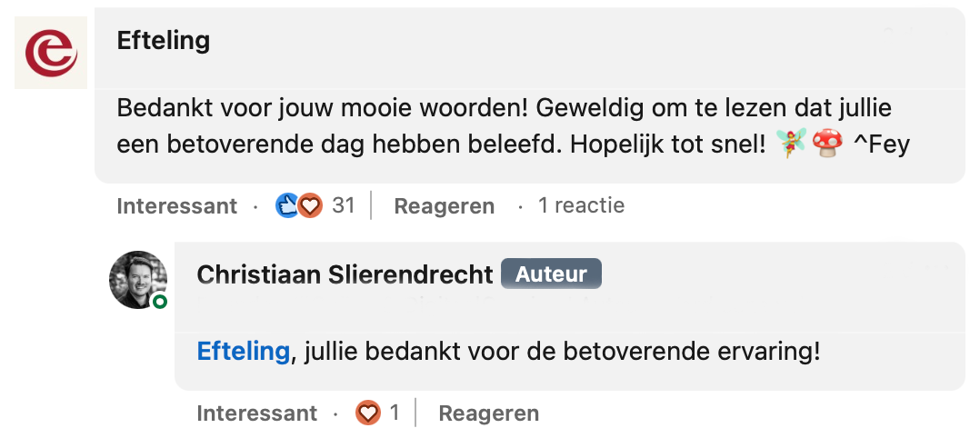
Task: Expand the '1 reactie' replies thread
Action: pyautogui.click(x=581, y=206)
